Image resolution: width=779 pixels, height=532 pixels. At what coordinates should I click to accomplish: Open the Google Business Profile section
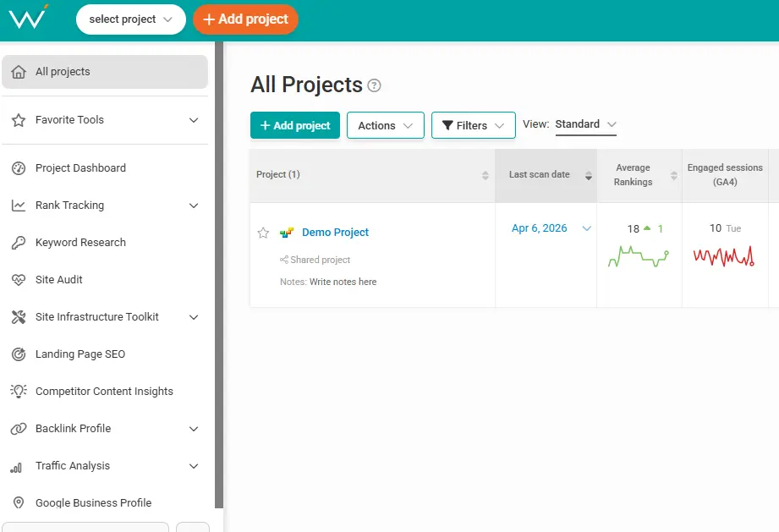coord(93,503)
